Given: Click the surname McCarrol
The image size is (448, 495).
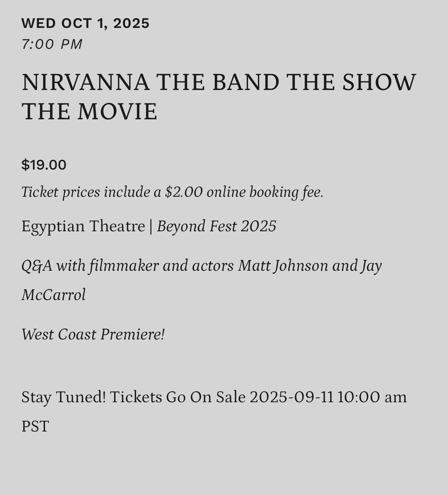Looking at the screenshot, I should point(53,295).
